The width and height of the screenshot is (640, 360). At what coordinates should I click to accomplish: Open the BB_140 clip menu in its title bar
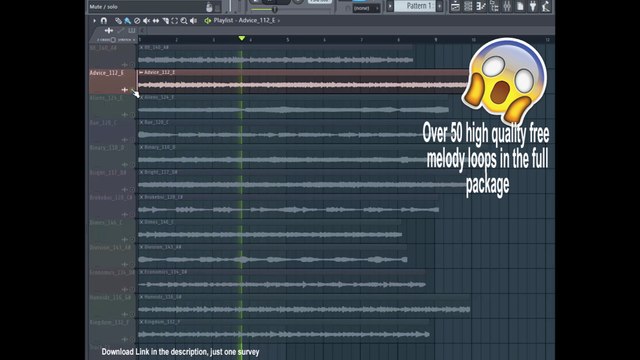141,47
